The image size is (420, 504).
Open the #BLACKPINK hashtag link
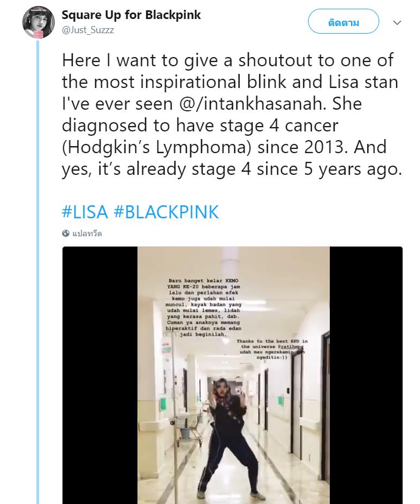166,211
